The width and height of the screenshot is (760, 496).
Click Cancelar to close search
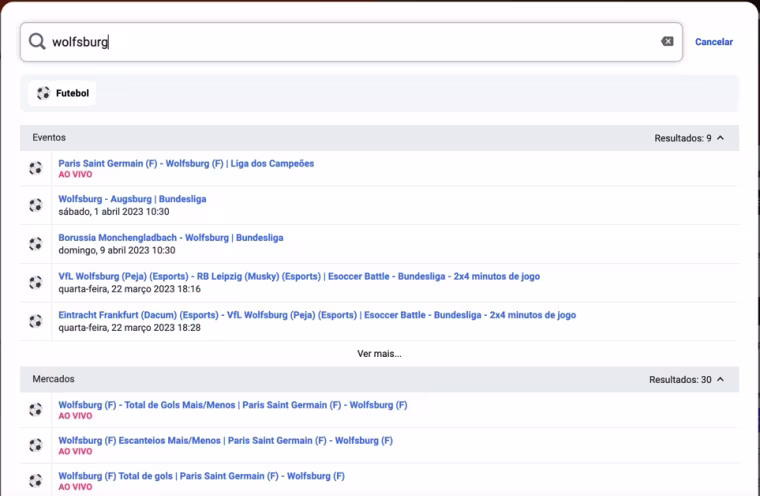[713, 42]
